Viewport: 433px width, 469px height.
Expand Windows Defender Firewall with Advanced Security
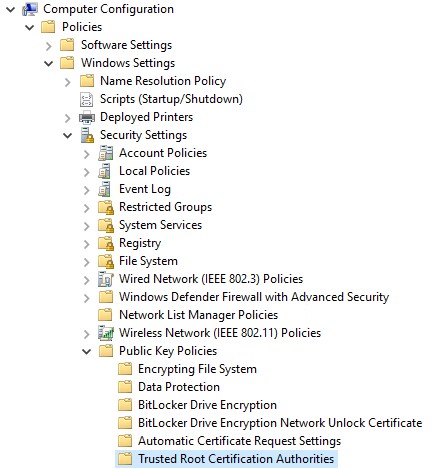click(87, 298)
